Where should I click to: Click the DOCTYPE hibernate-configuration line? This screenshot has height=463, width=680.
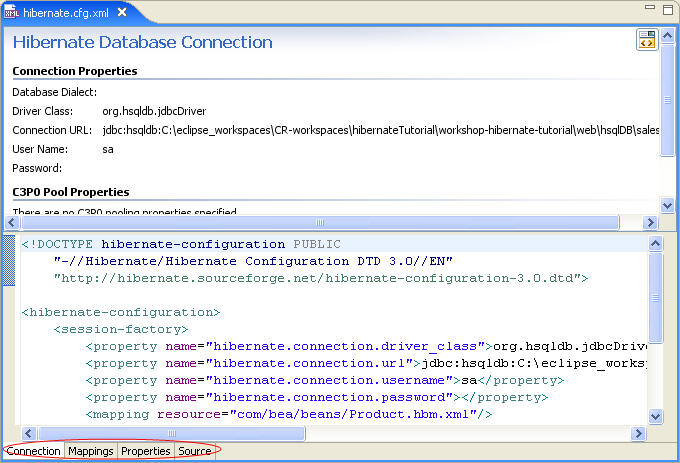[x=181, y=244]
